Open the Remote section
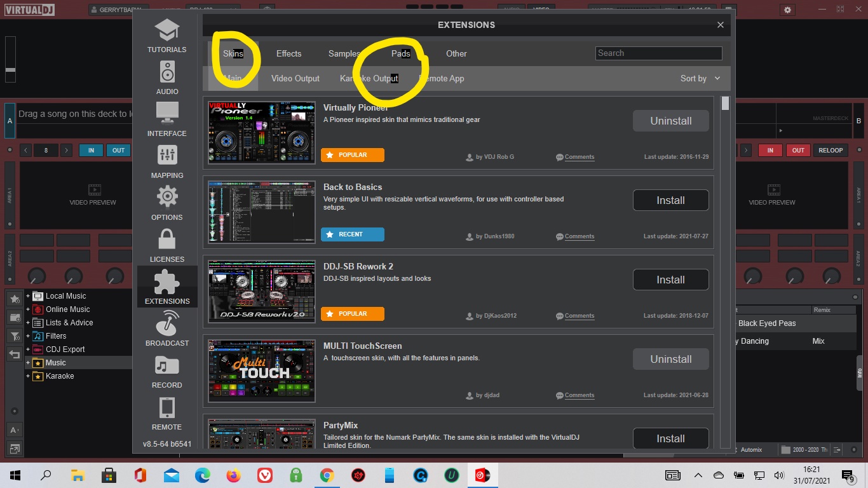This screenshot has width=868, height=488. (167, 414)
